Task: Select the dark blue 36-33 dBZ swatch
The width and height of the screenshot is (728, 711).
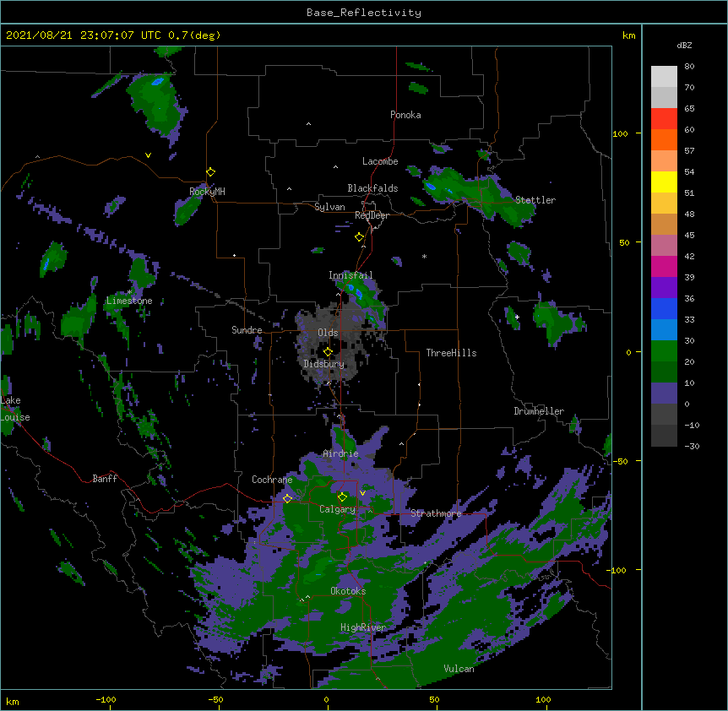Action: click(664, 308)
